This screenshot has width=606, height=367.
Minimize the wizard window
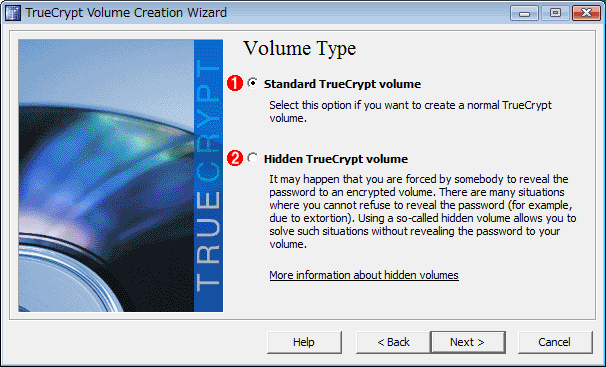point(524,13)
